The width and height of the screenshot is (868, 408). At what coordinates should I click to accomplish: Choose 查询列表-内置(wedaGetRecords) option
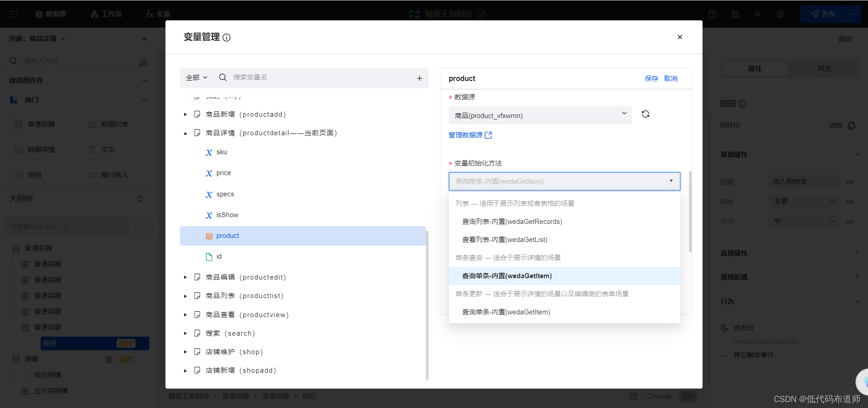(x=564, y=222)
